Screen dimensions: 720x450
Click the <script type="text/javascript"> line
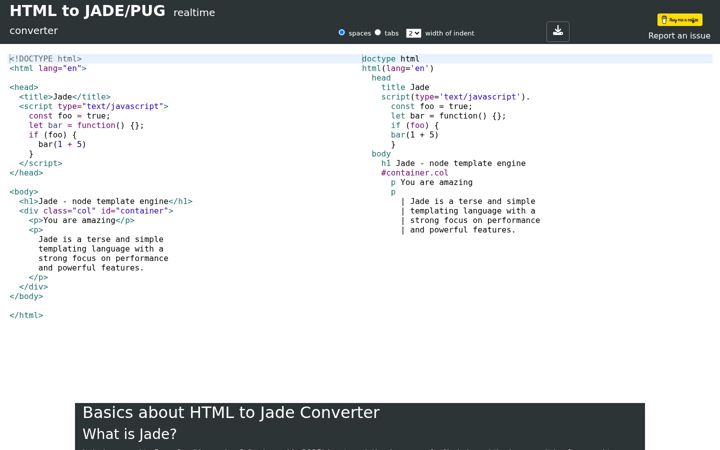[x=94, y=107]
